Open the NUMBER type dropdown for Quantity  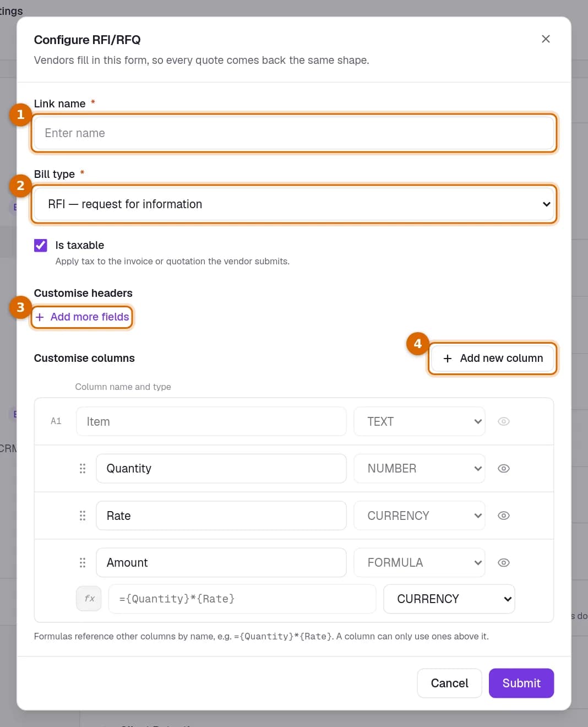[420, 469]
